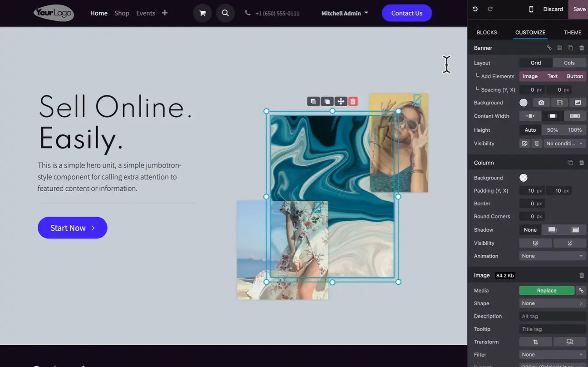Open the Shop menu item

click(x=122, y=13)
